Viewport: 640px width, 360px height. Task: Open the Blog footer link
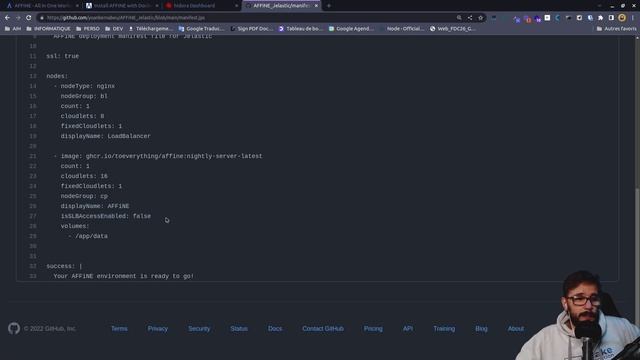[481, 329]
